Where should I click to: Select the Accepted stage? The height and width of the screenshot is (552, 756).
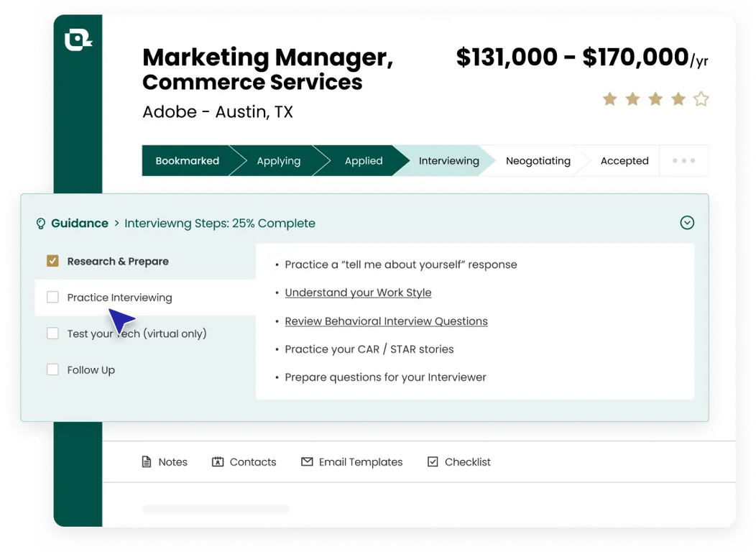(624, 160)
